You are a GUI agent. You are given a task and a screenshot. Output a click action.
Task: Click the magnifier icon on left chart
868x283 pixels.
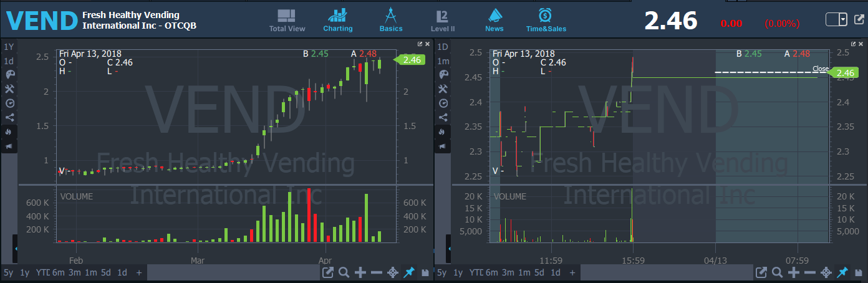tap(344, 272)
